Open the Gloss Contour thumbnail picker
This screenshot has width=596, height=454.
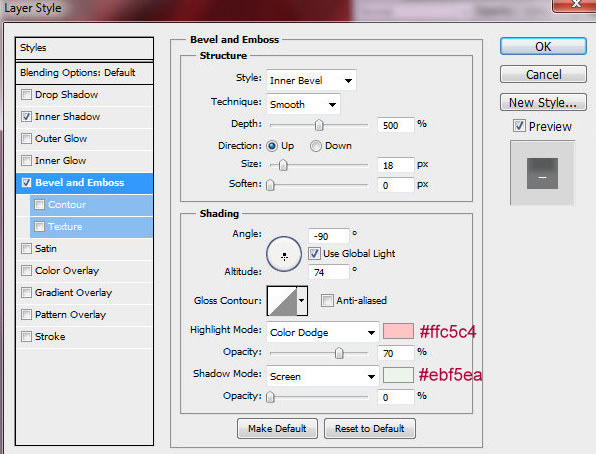point(282,301)
